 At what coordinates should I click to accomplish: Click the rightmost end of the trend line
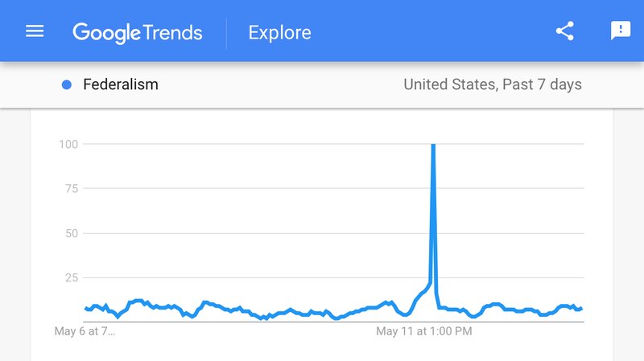click(x=581, y=308)
